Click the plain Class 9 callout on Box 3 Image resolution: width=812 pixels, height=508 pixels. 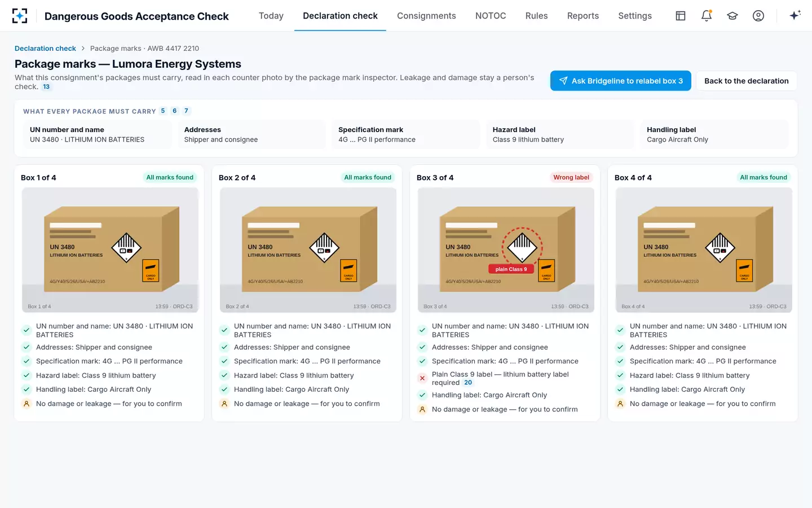(511, 269)
